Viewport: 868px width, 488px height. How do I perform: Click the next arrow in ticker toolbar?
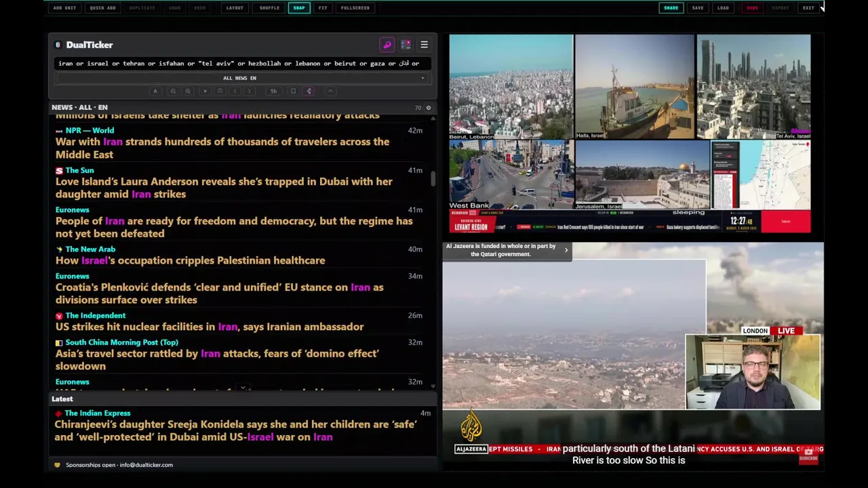pos(250,91)
